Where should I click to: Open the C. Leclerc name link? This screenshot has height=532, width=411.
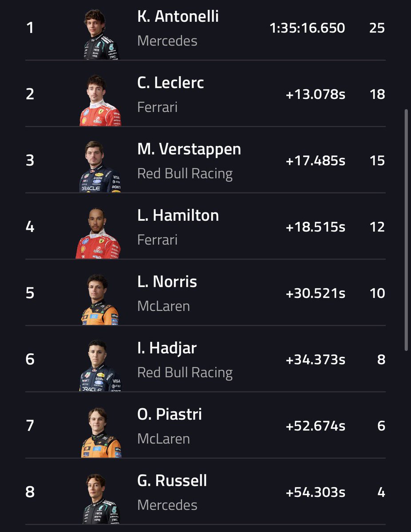tap(171, 83)
